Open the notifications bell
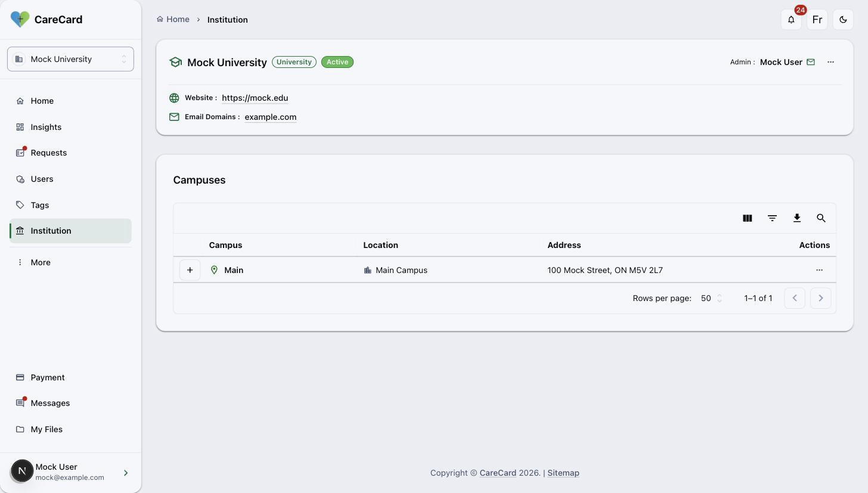 pyautogui.click(x=791, y=20)
